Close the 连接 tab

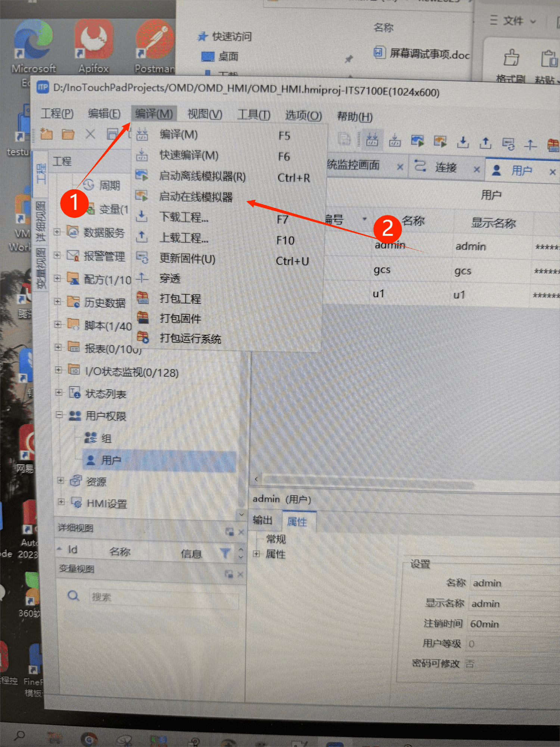[x=477, y=170]
